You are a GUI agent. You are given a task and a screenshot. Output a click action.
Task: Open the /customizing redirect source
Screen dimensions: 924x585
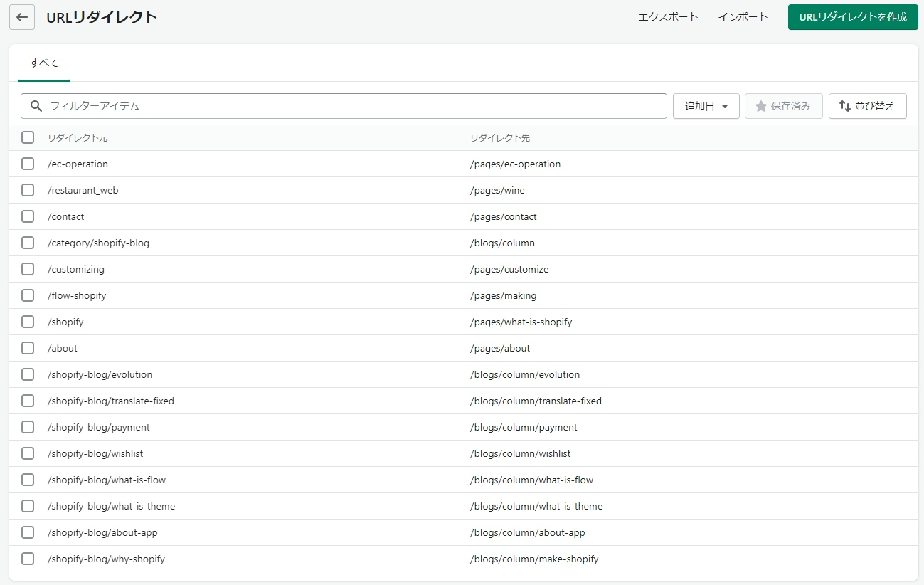pyautogui.click(x=75, y=269)
